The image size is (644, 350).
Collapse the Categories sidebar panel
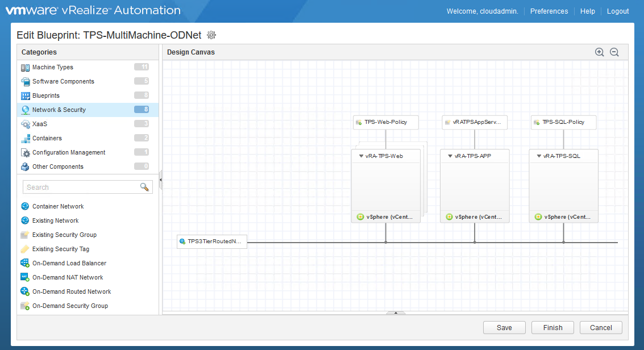point(161,179)
